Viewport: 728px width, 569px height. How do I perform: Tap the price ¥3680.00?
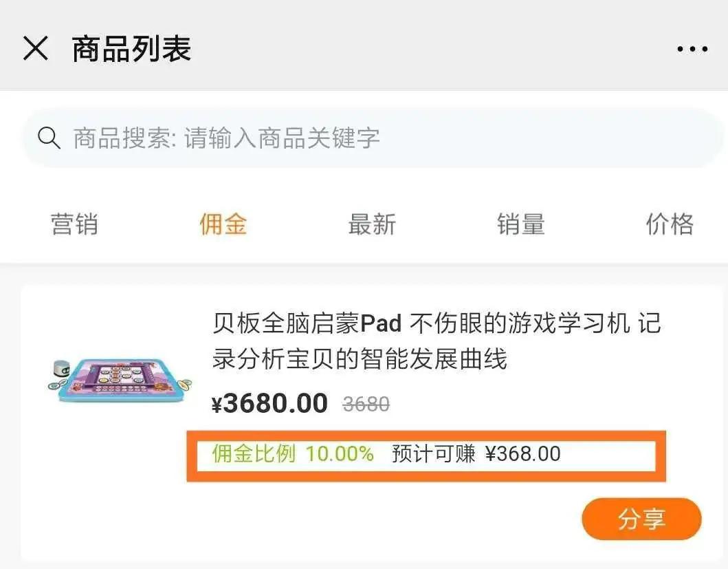[269, 402]
